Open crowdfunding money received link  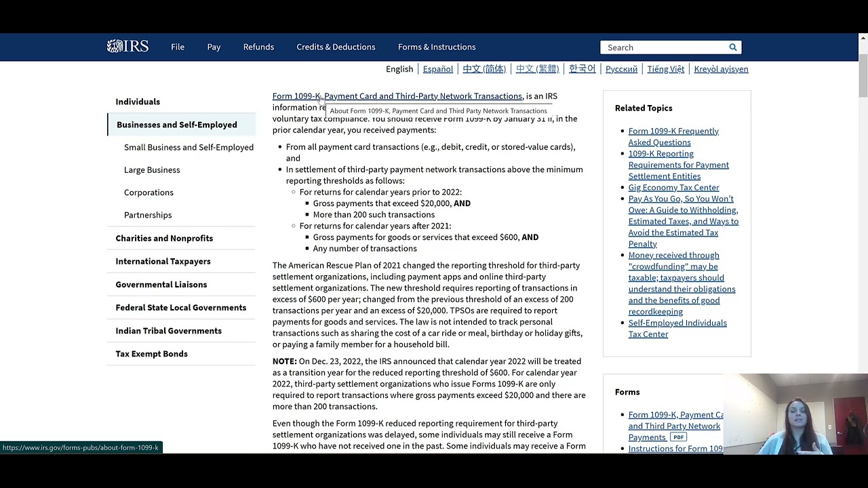682,283
